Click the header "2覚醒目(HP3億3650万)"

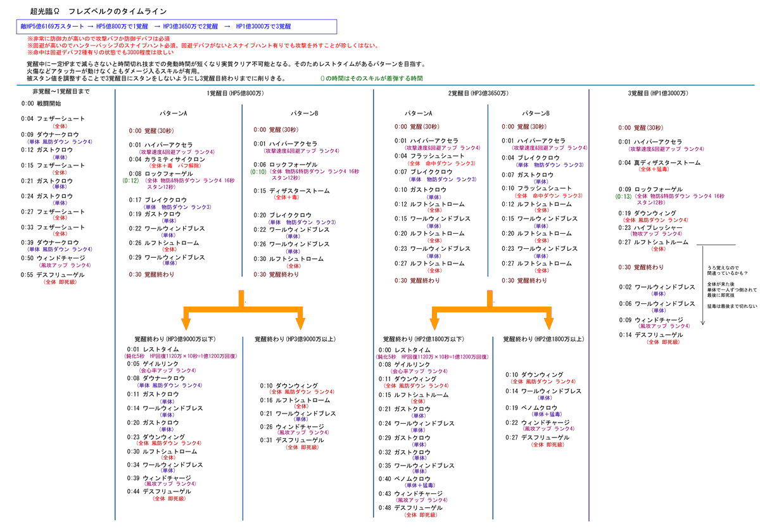pos(478,93)
